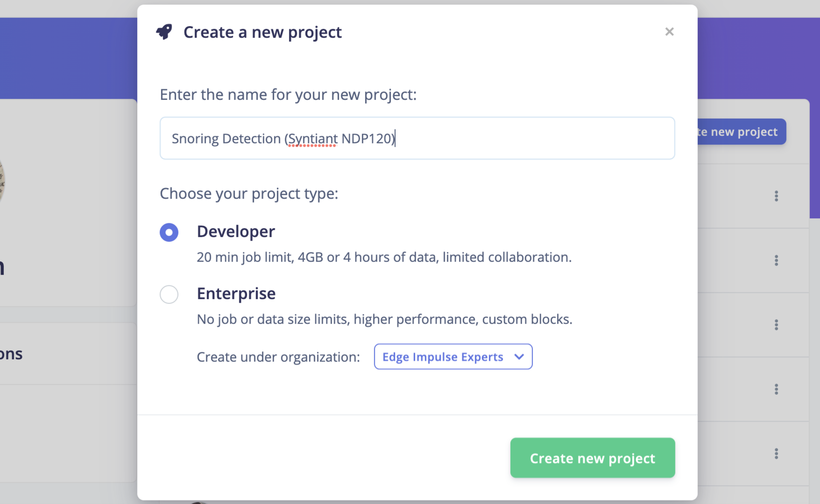Open the first project row's three-dot menu
Screen dimensions: 820x504
[x=776, y=196]
